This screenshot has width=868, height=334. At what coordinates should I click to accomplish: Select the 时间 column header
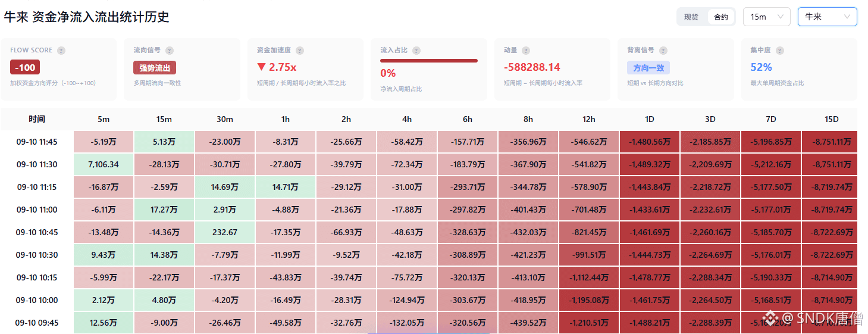pos(37,119)
